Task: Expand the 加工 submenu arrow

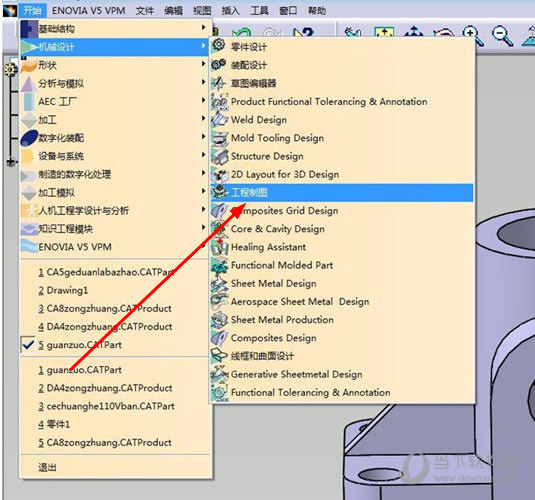Action: tap(203, 118)
